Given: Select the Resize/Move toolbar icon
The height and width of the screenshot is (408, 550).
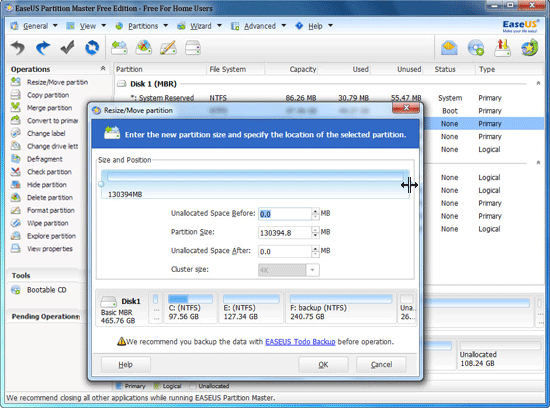Looking at the screenshot, I should 119,47.
